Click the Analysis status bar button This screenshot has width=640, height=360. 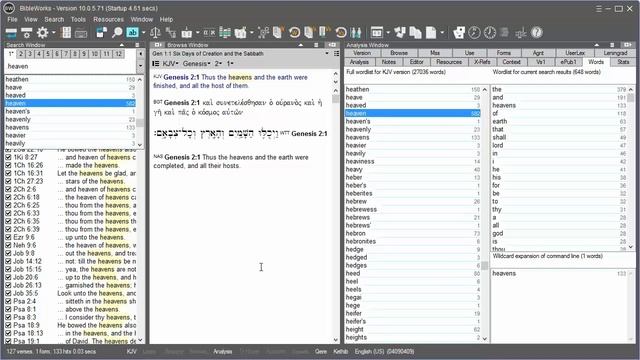222,351
